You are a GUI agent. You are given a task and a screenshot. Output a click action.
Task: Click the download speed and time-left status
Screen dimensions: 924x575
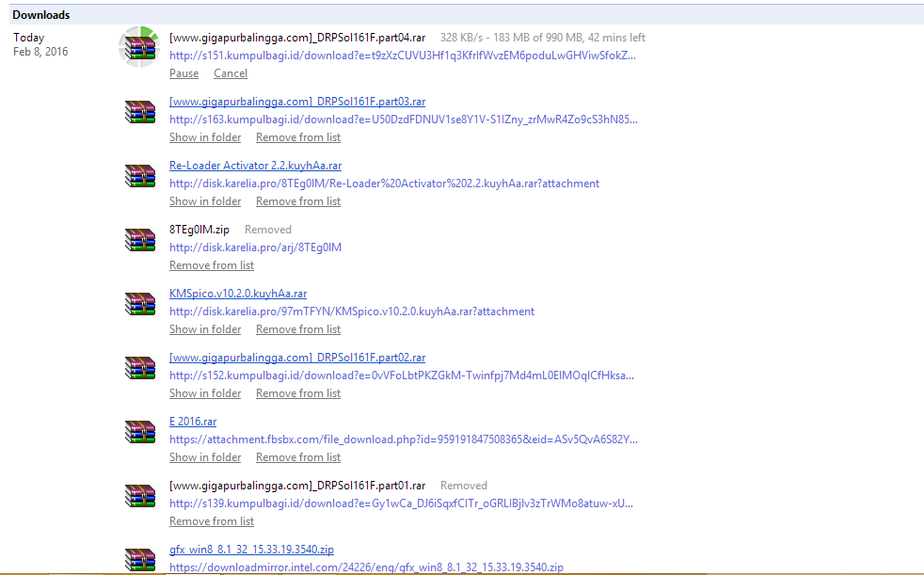tap(543, 38)
